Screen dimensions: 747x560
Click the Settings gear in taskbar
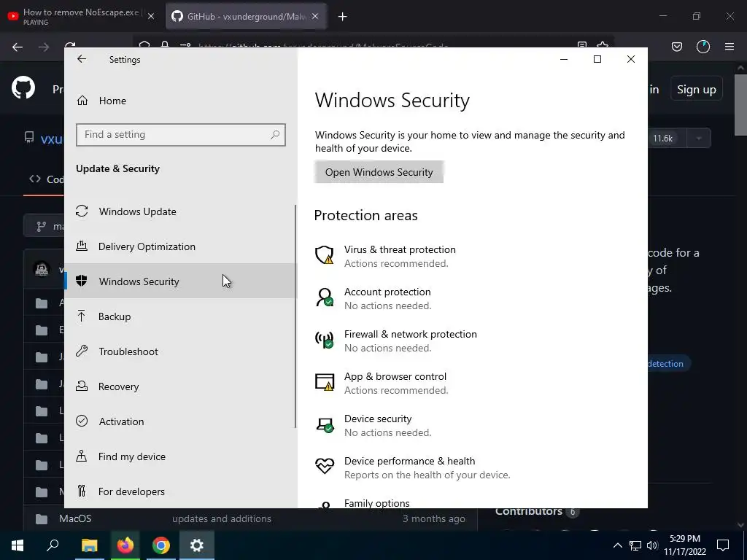(197, 545)
